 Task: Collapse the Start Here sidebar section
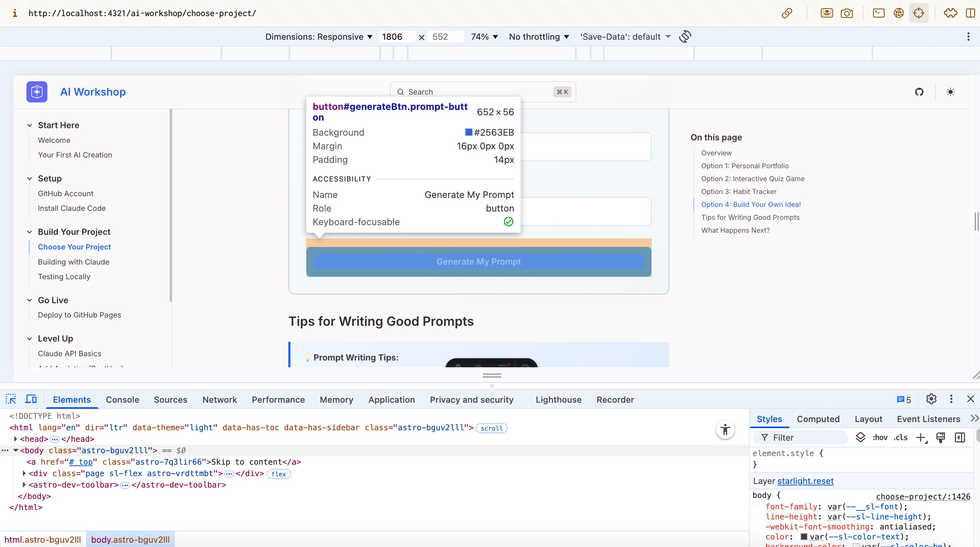tap(29, 125)
